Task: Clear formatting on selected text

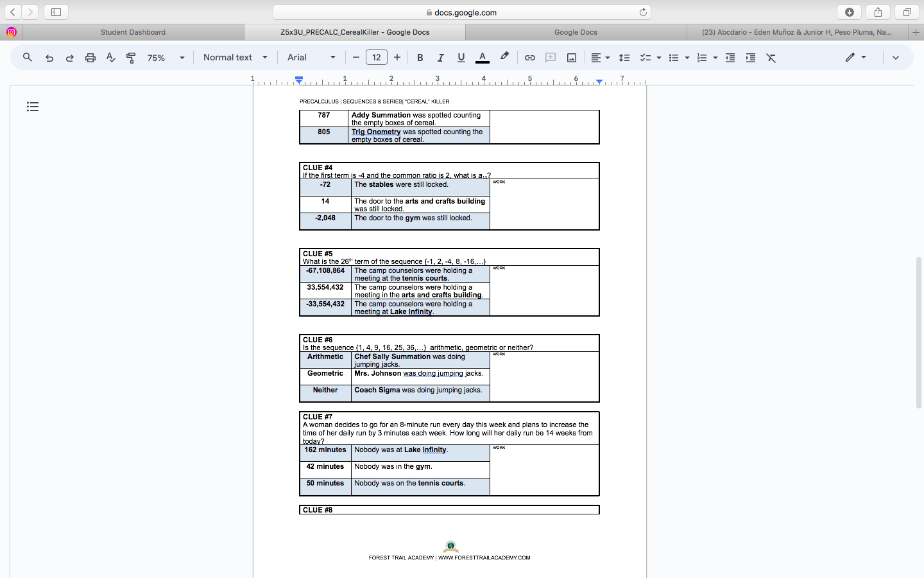Action: pyautogui.click(x=771, y=57)
